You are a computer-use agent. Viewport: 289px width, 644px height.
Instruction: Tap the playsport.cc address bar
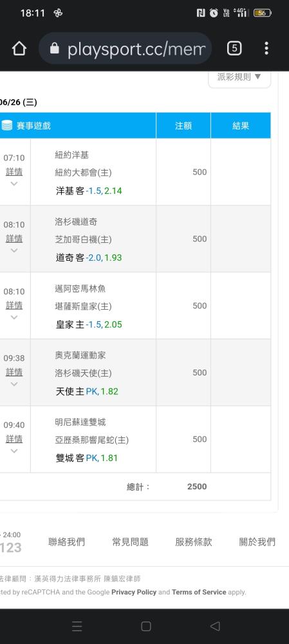[126, 48]
